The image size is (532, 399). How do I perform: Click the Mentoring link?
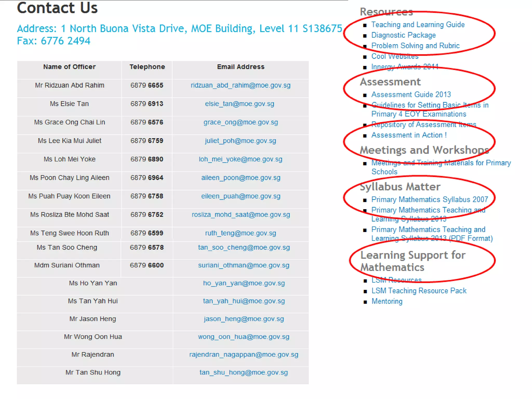(x=387, y=301)
